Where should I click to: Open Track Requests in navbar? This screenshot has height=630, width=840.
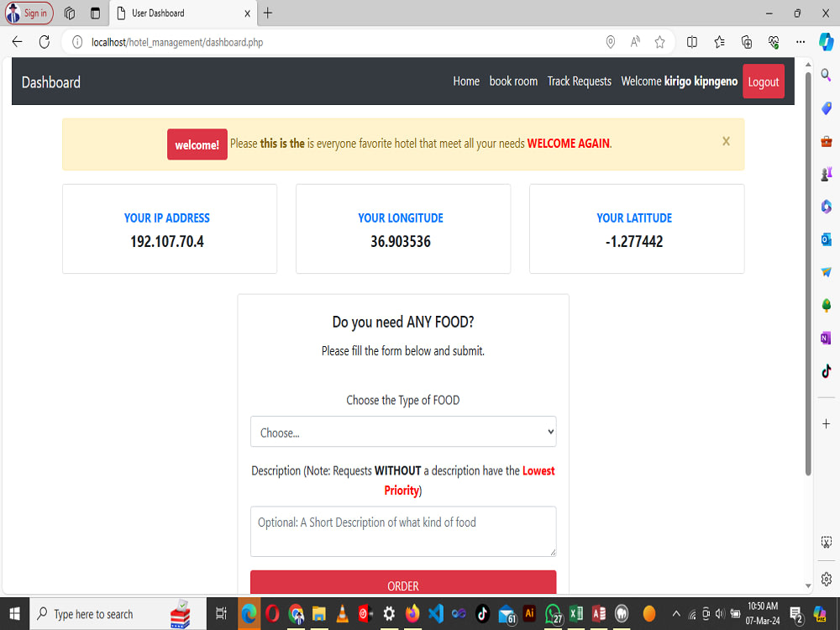tap(579, 81)
